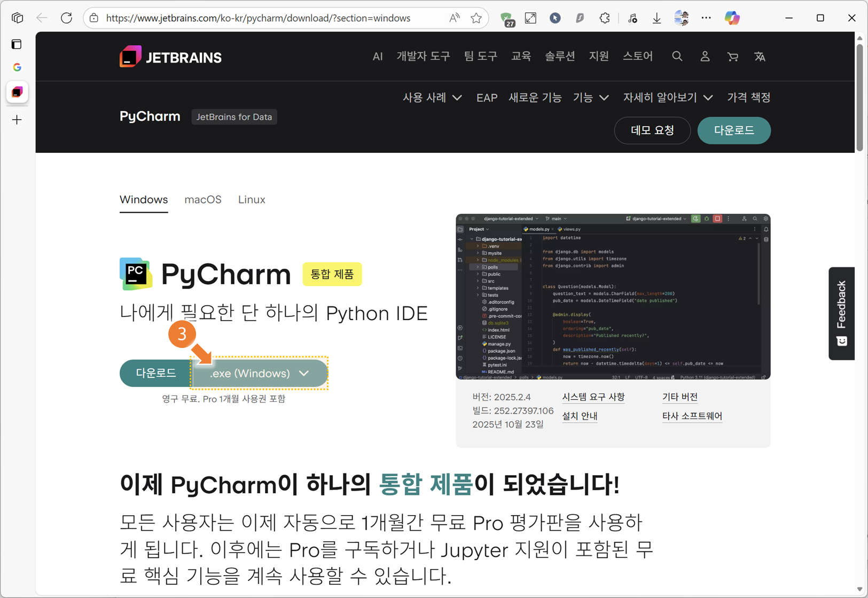Screen dimensions: 868x598
Task: Open the .exe (Windows) installer dropdown
Action: pyautogui.click(x=259, y=373)
